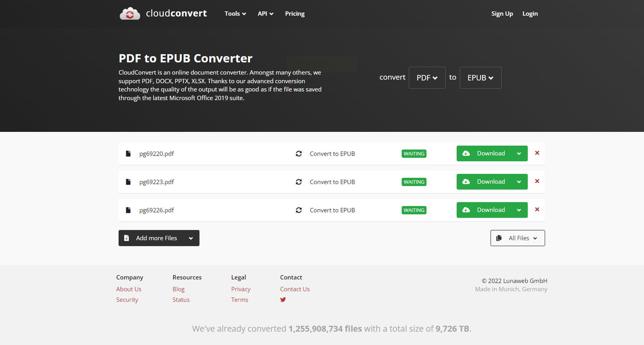Open the Tools menu
Image resolution: width=644 pixels, height=345 pixels.
tap(235, 13)
